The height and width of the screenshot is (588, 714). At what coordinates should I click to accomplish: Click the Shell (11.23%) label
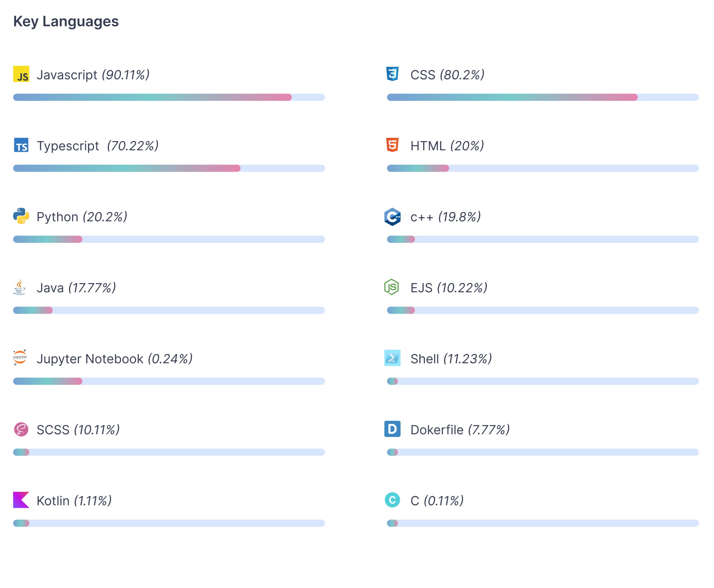pyautogui.click(x=451, y=359)
